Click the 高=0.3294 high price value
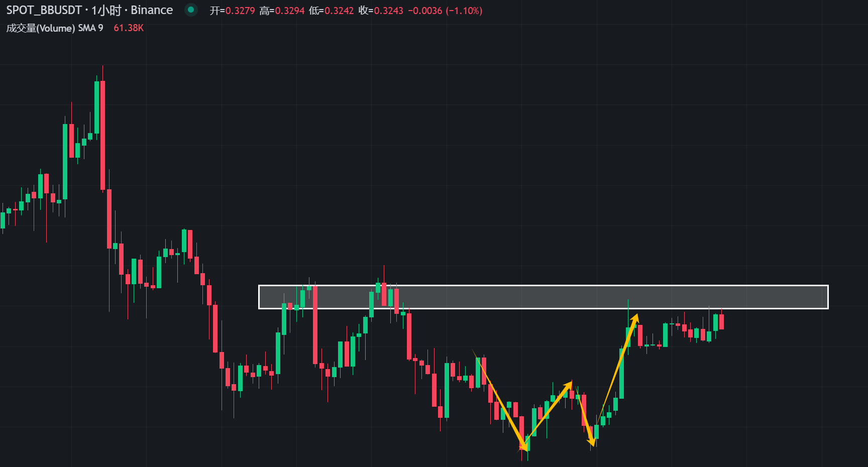Viewport: 868px width, 467px height. [x=282, y=11]
